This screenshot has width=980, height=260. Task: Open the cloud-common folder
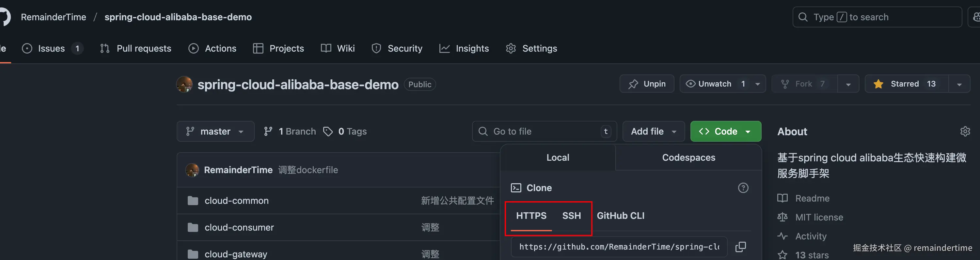pyautogui.click(x=236, y=201)
